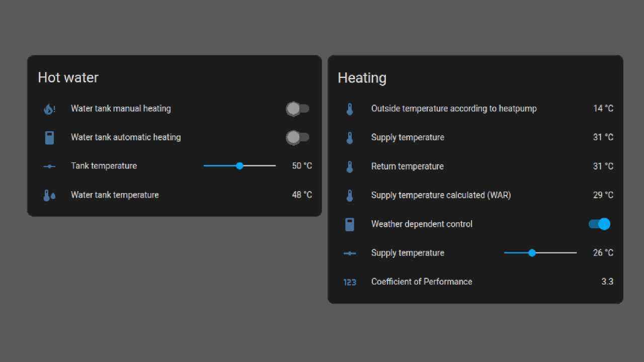
Task: Click the Tank temperature slider handle
Action: coord(239,166)
